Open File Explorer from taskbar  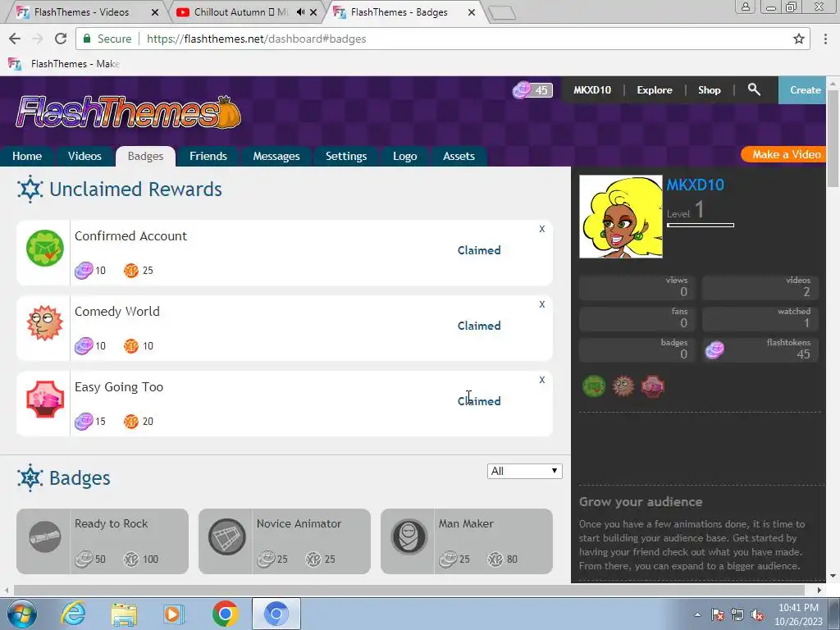(x=124, y=614)
